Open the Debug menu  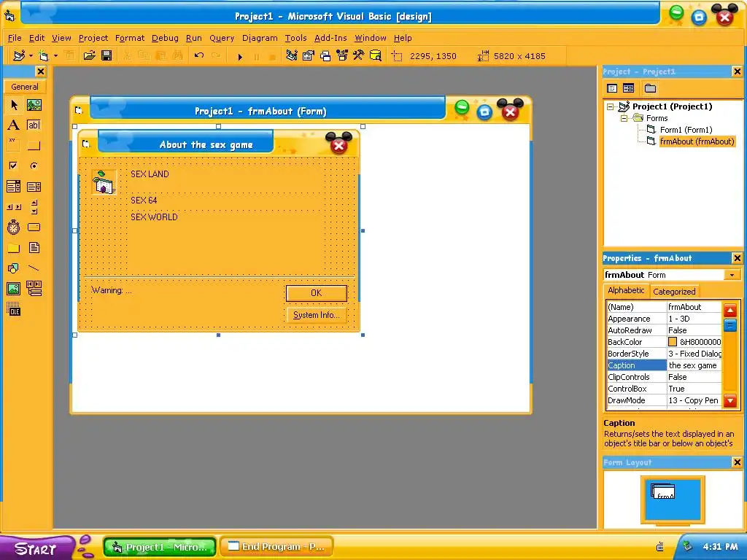pos(165,38)
